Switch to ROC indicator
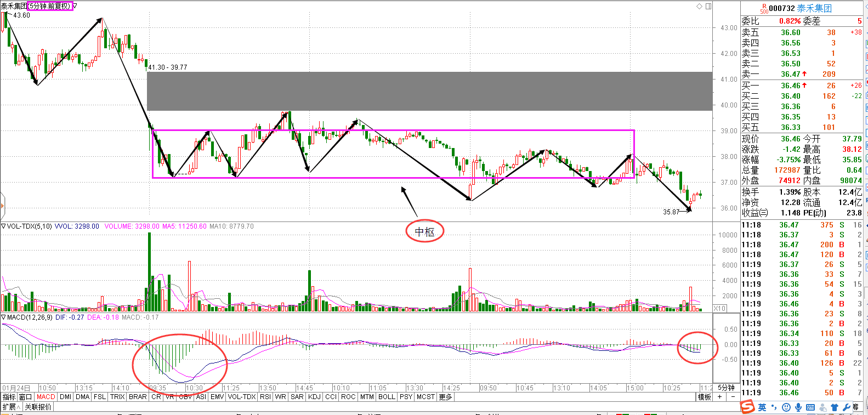The width and height of the screenshot is (868, 415). [x=348, y=397]
